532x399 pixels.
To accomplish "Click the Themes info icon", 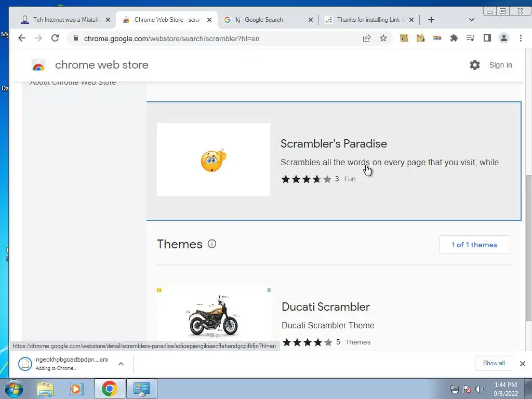I will click(x=212, y=244).
